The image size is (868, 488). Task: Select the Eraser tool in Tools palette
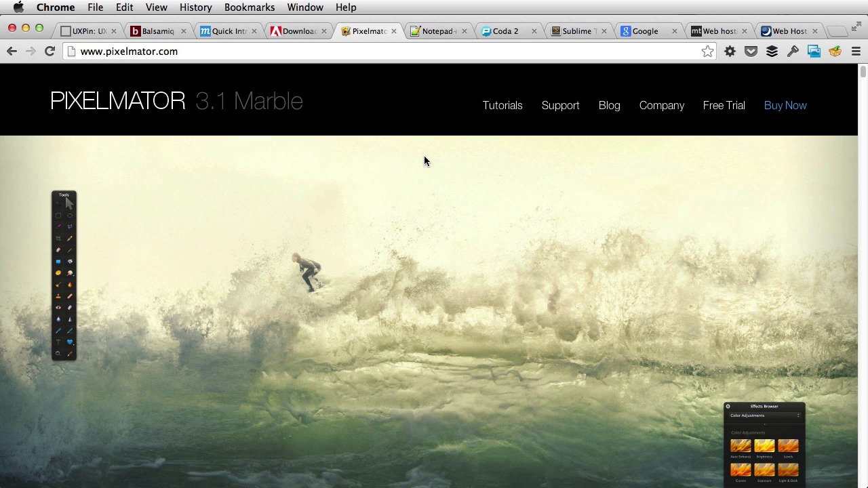(x=58, y=249)
